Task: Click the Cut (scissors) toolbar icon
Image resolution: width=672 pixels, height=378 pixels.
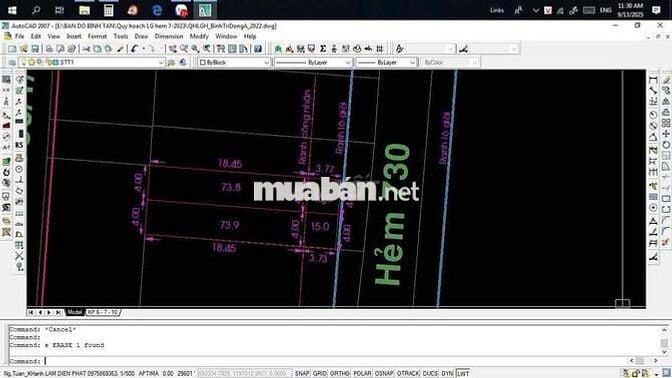Action: pyautogui.click(x=86, y=49)
